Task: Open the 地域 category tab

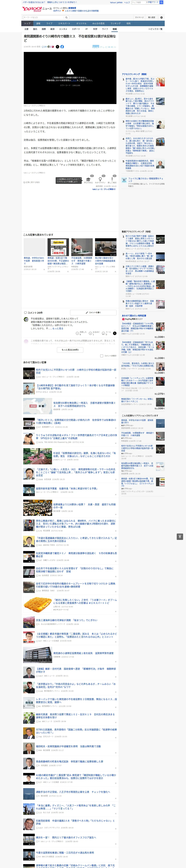Action: tap(114, 29)
